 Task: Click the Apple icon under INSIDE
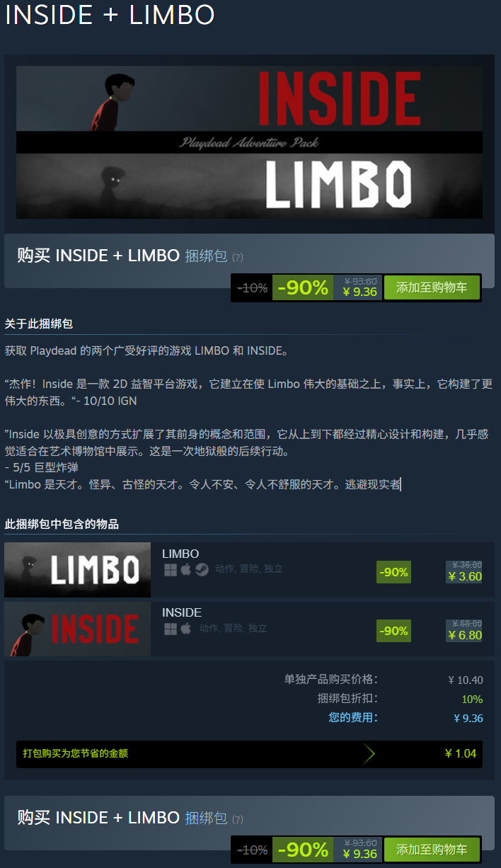(186, 629)
